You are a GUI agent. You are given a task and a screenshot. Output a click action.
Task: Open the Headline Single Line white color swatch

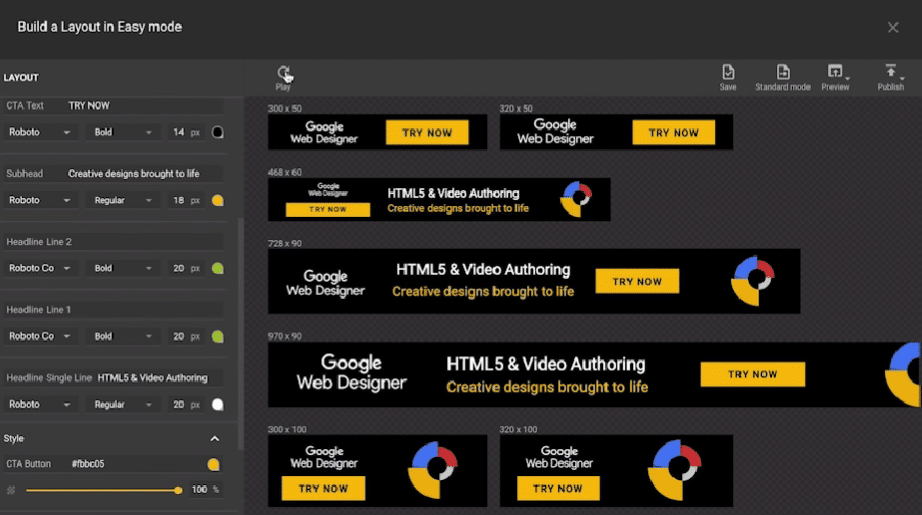(x=218, y=404)
